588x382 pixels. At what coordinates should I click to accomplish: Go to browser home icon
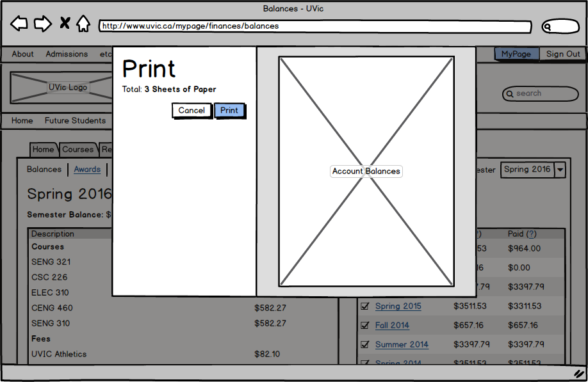(83, 24)
